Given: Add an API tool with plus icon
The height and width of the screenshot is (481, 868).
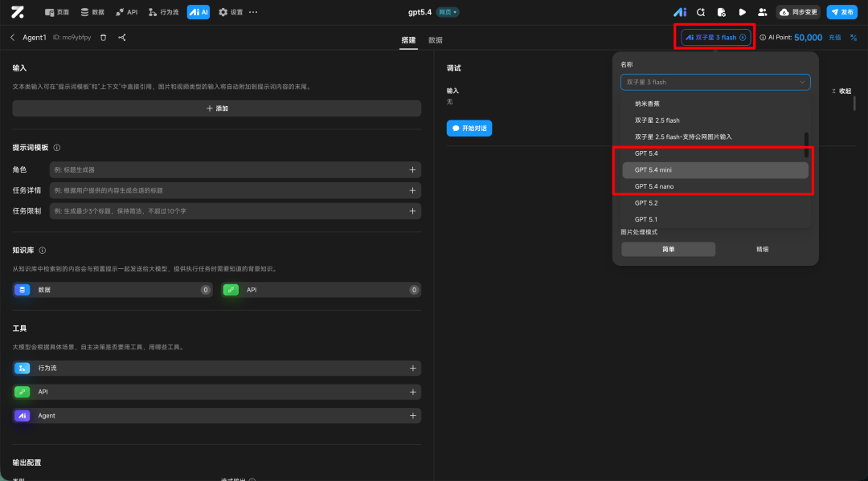Looking at the screenshot, I should click(412, 392).
